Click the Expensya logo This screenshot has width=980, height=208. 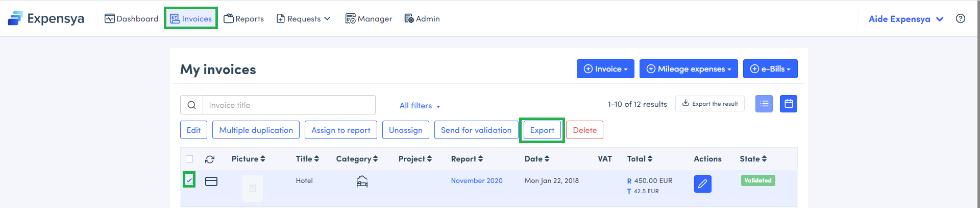point(46,19)
